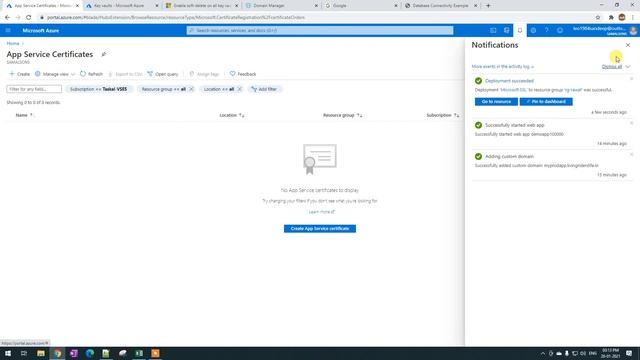Click the Learn more link
The width and height of the screenshot is (640, 360).
tap(322, 212)
